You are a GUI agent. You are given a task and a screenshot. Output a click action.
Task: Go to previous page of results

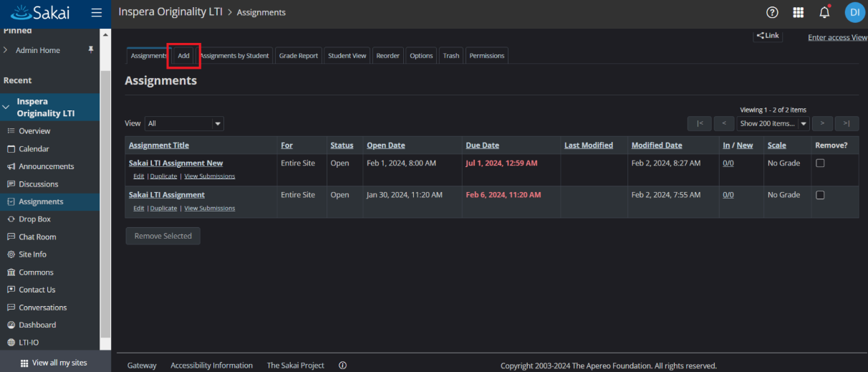723,123
